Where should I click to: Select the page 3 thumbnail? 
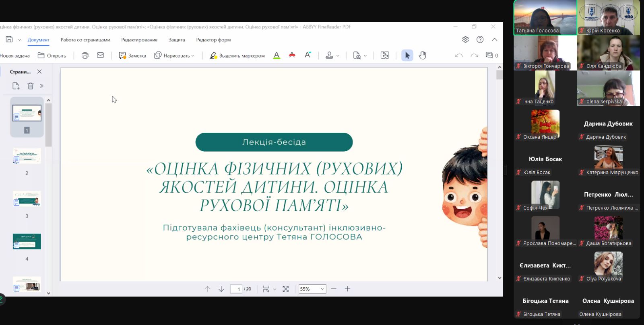(x=27, y=199)
